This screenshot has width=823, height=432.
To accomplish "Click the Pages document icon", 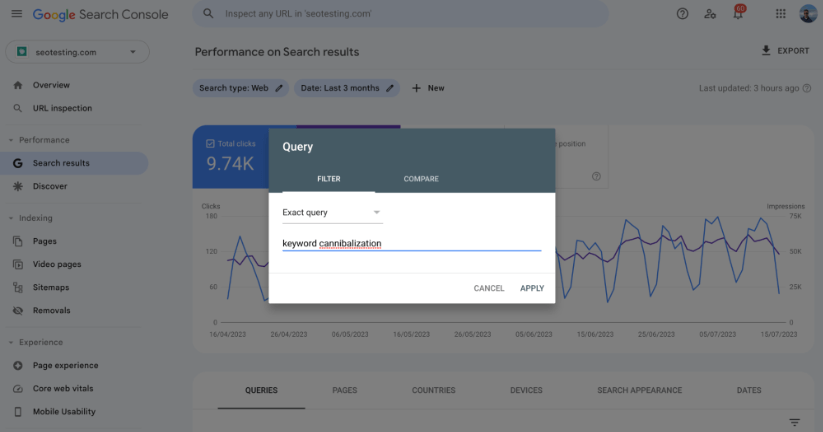I will 18,241.
